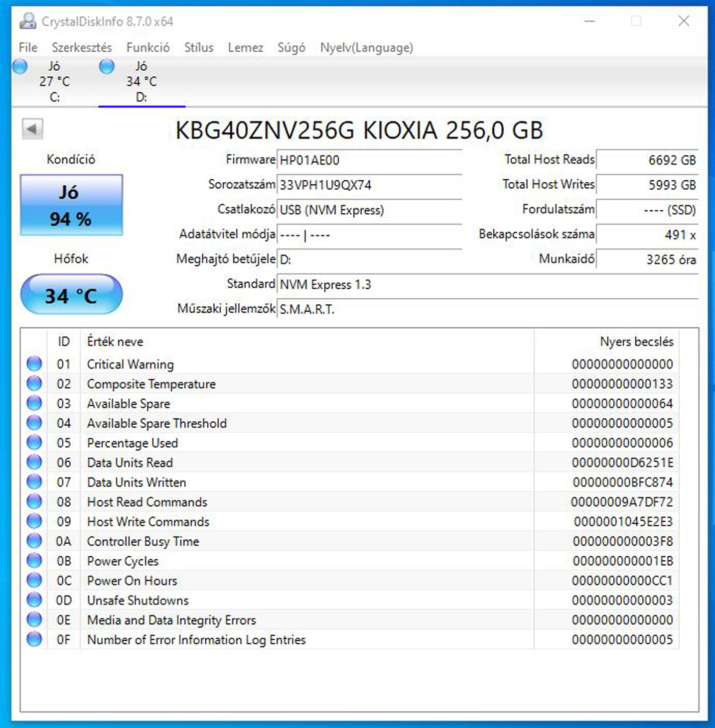Click raw value 00000000BFC874
715x728 pixels.
click(623, 482)
